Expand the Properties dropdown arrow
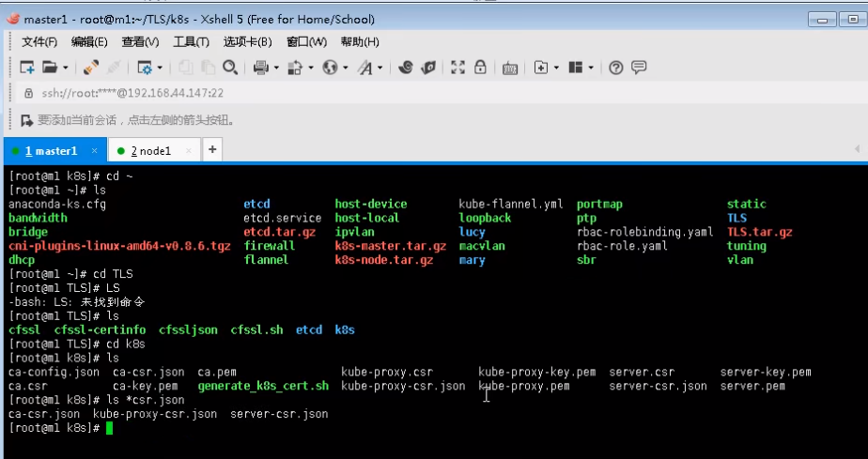The width and height of the screenshot is (868, 459). coord(160,68)
